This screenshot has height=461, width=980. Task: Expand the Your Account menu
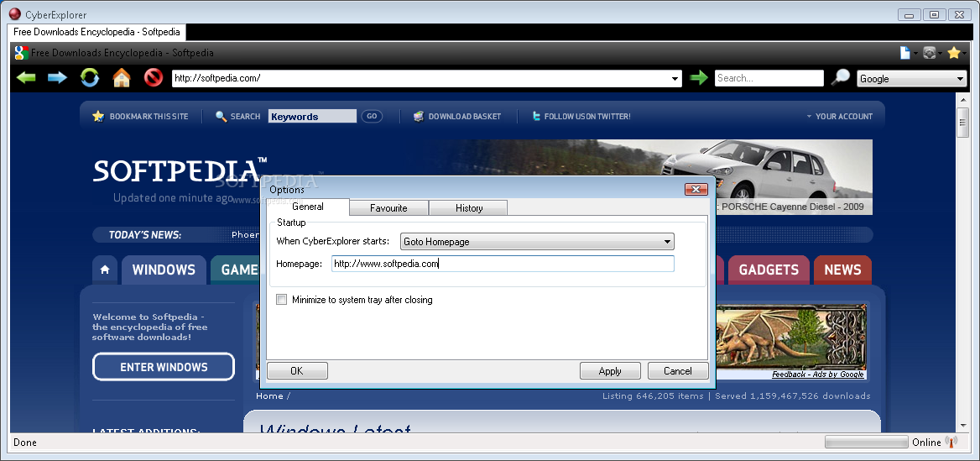click(839, 117)
